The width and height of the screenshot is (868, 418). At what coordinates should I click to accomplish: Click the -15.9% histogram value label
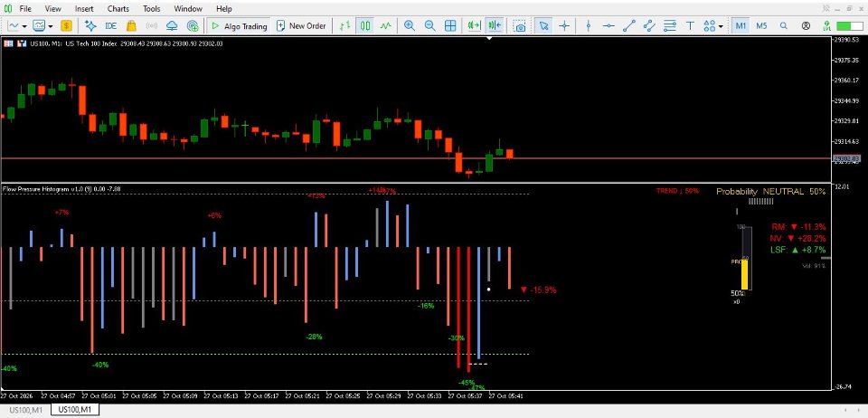pyautogui.click(x=539, y=290)
